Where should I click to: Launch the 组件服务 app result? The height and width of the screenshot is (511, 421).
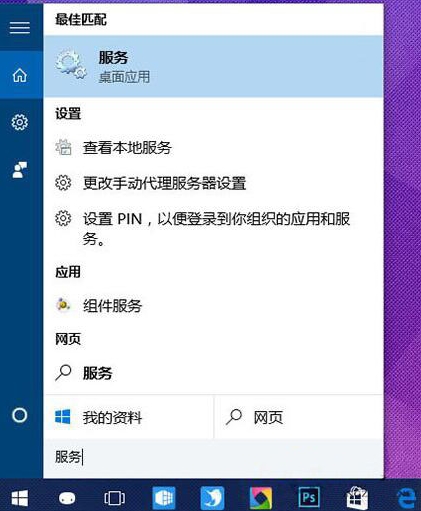click(213, 306)
